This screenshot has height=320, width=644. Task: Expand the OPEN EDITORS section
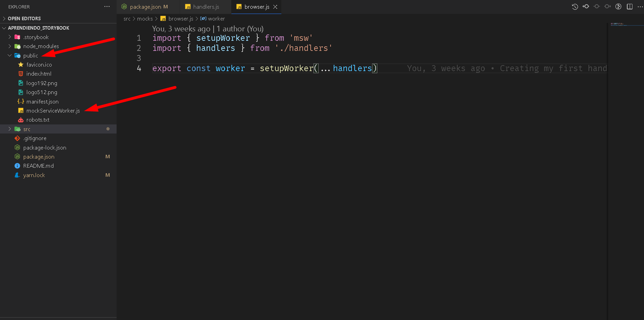(24, 18)
